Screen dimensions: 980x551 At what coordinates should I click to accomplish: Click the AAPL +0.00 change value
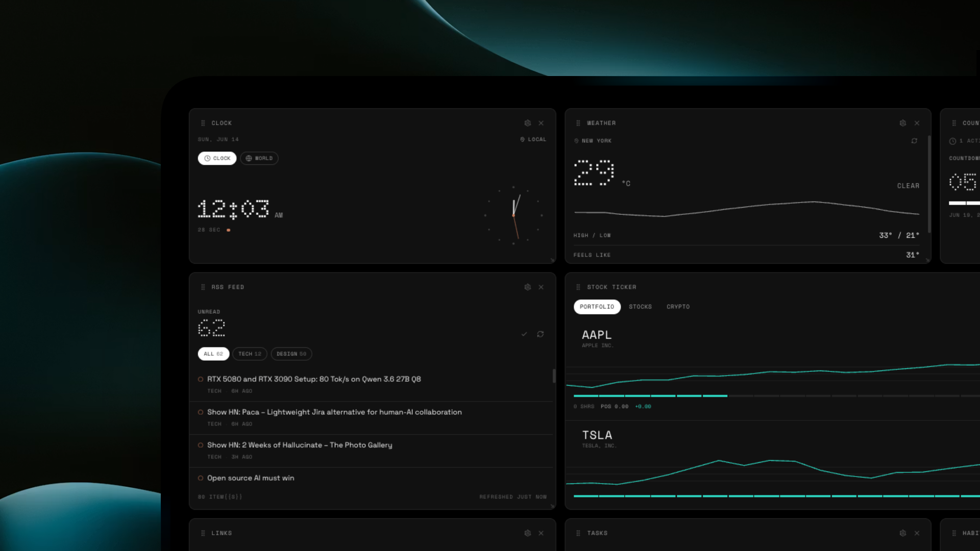click(x=643, y=407)
